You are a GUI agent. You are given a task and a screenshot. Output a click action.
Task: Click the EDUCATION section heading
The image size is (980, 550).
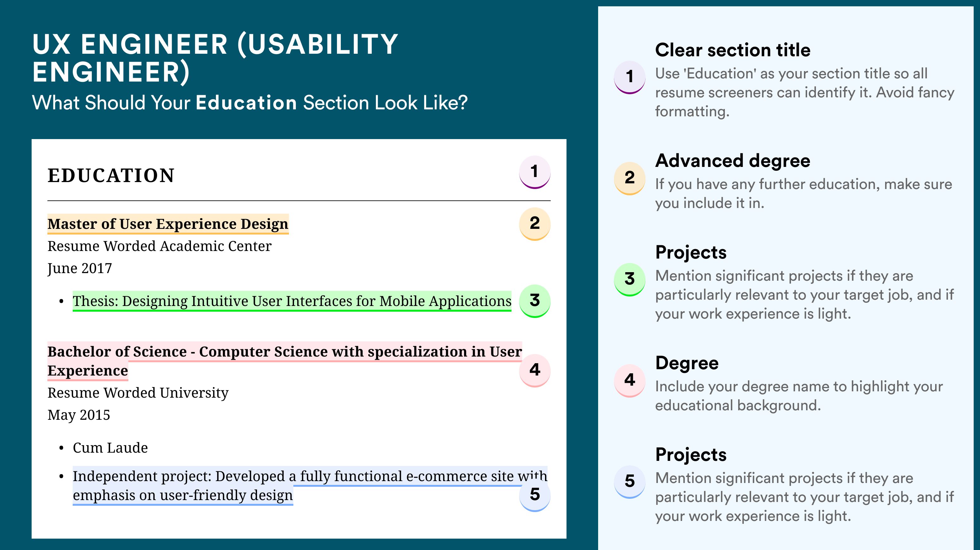[x=111, y=176]
